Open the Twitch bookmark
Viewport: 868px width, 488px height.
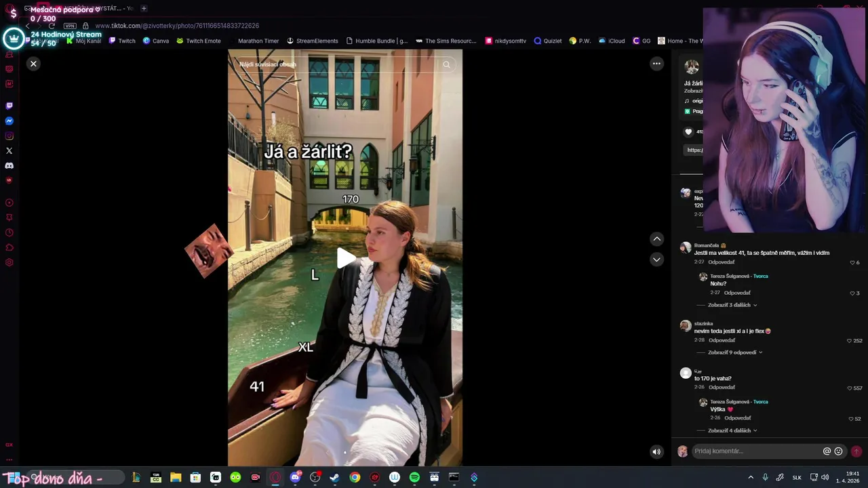coord(122,41)
